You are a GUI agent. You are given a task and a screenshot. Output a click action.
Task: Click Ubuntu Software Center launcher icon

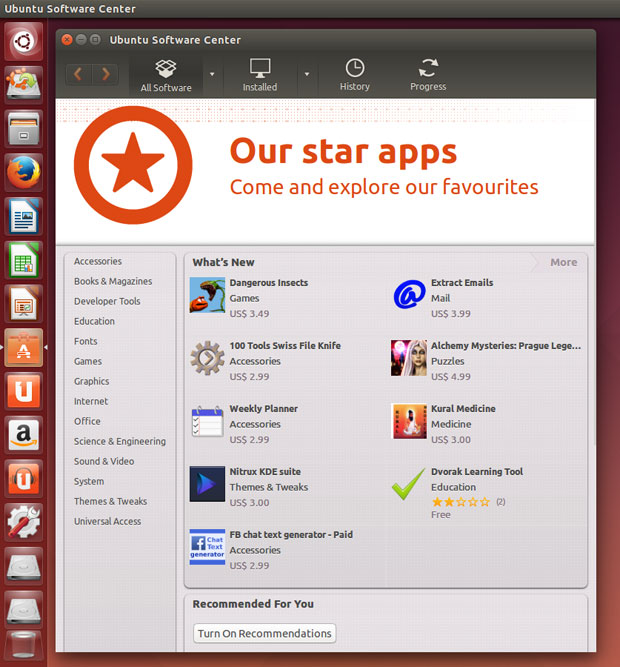tap(23, 348)
